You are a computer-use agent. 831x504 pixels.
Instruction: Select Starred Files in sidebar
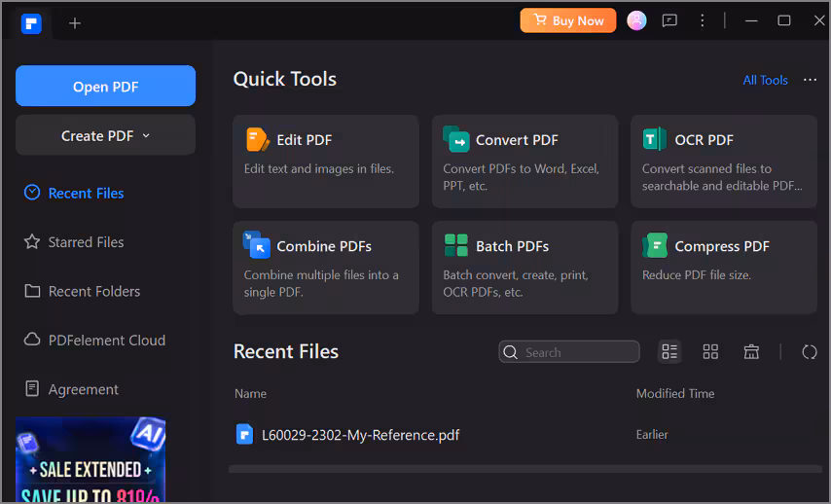click(74, 242)
